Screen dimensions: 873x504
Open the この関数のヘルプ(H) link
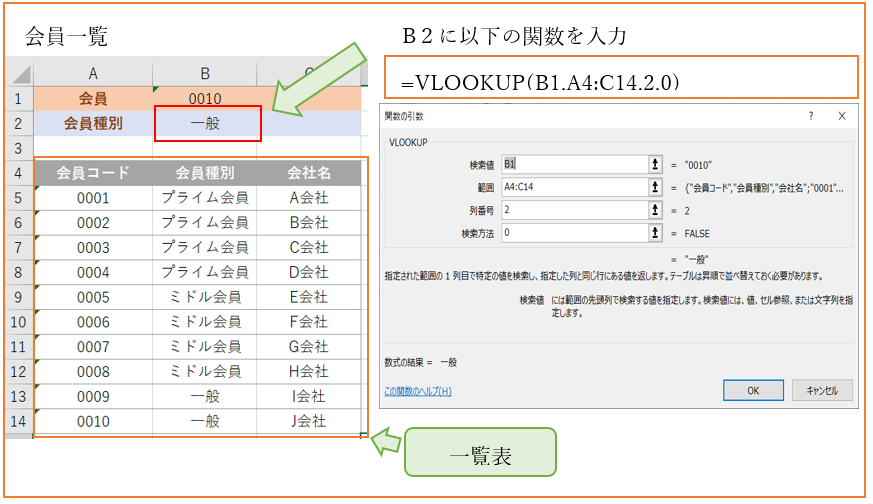pos(418,391)
